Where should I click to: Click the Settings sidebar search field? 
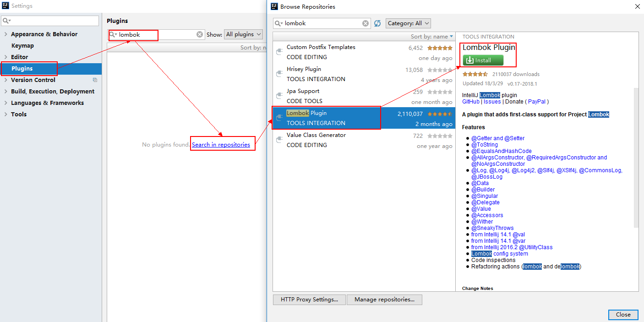pyautogui.click(x=50, y=21)
